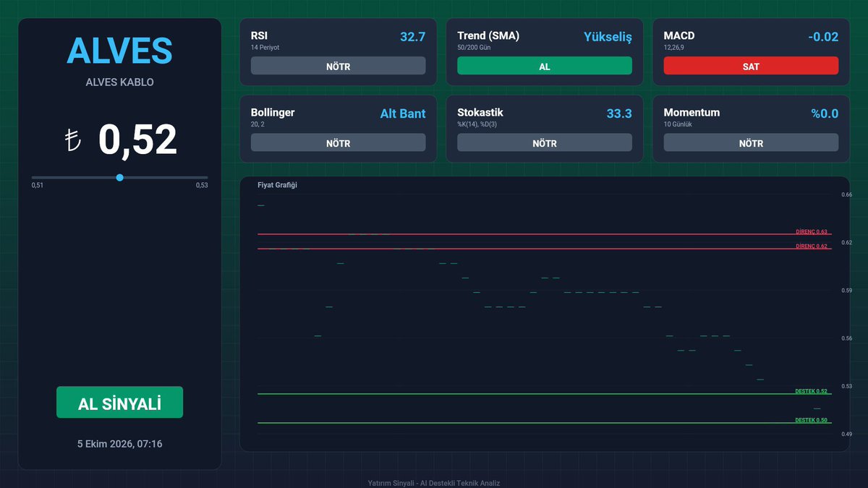Select the MACD value -0.02
868x488 pixels.
[x=825, y=36]
